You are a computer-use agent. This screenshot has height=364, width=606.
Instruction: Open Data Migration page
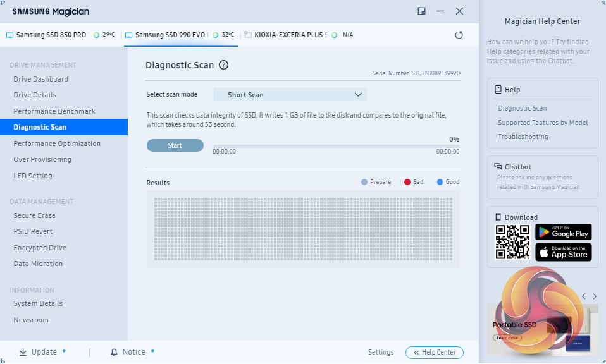click(38, 264)
